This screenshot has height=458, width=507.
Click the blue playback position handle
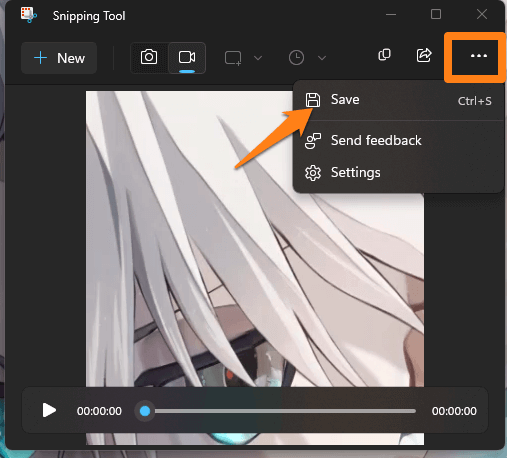(x=145, y=411)
